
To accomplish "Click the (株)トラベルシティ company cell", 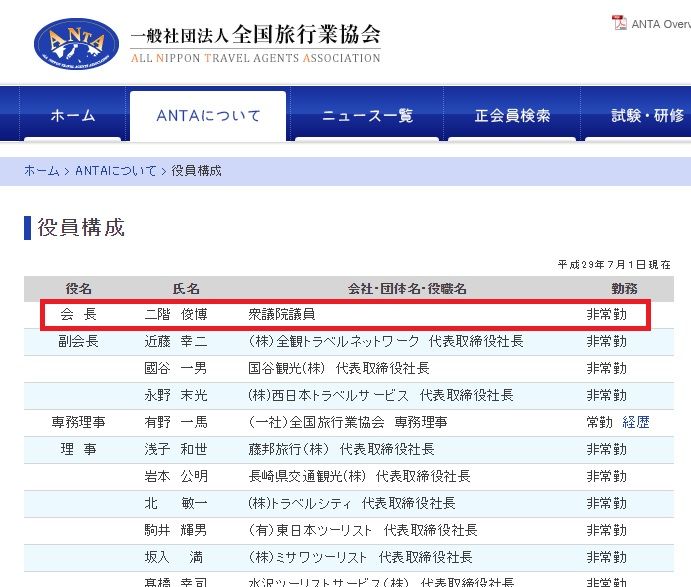I will coord(352,503).
